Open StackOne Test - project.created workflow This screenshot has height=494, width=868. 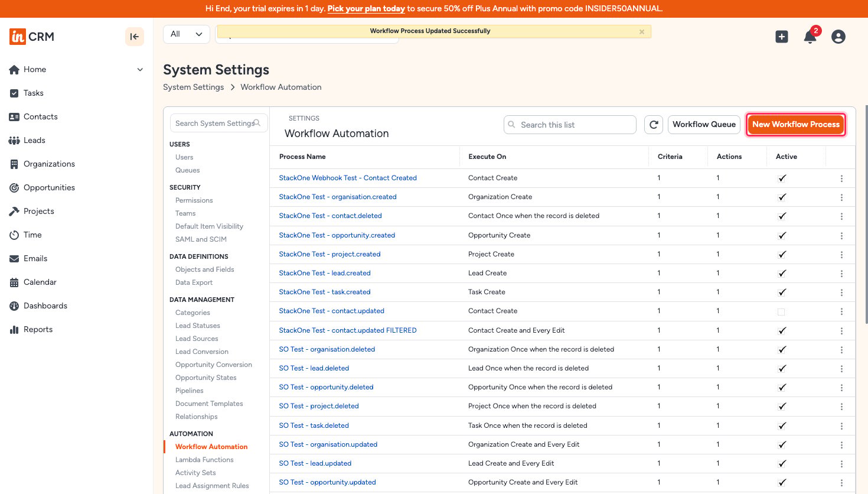click(329, 254)
